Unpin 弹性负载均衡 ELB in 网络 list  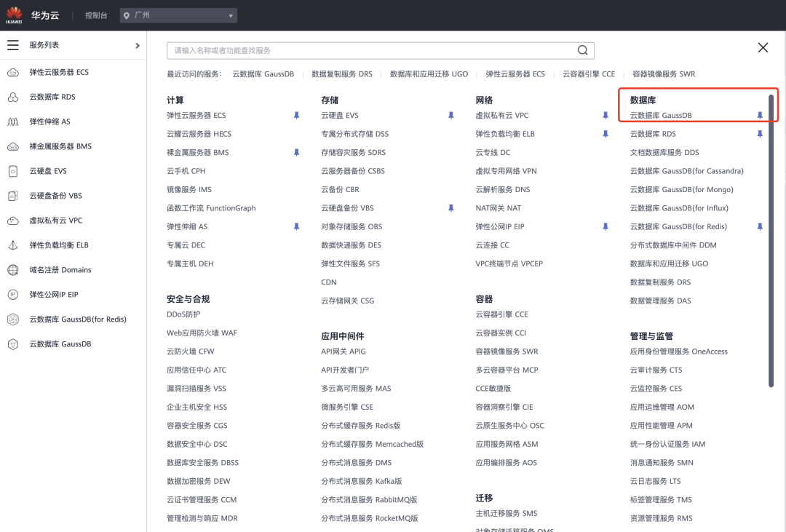[605, 134]
